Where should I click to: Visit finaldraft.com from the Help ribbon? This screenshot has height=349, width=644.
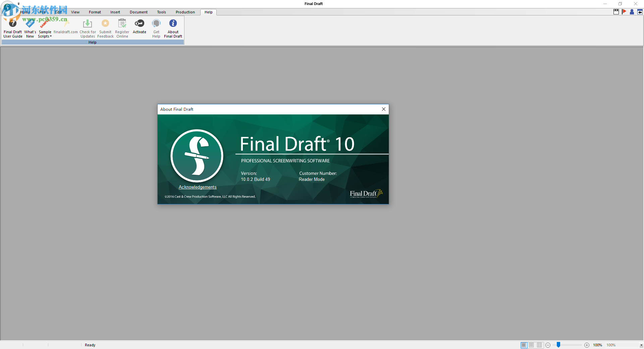click(66, 27)
